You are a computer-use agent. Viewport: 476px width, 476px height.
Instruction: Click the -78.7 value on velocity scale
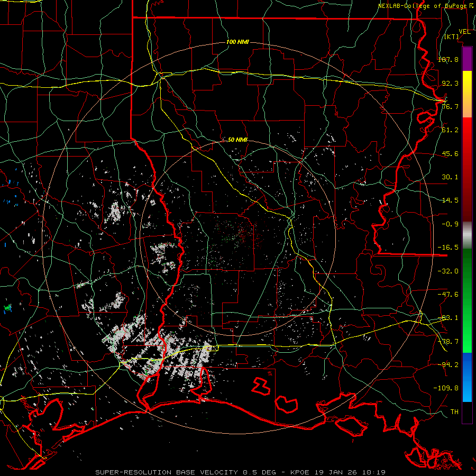point(448,342)
